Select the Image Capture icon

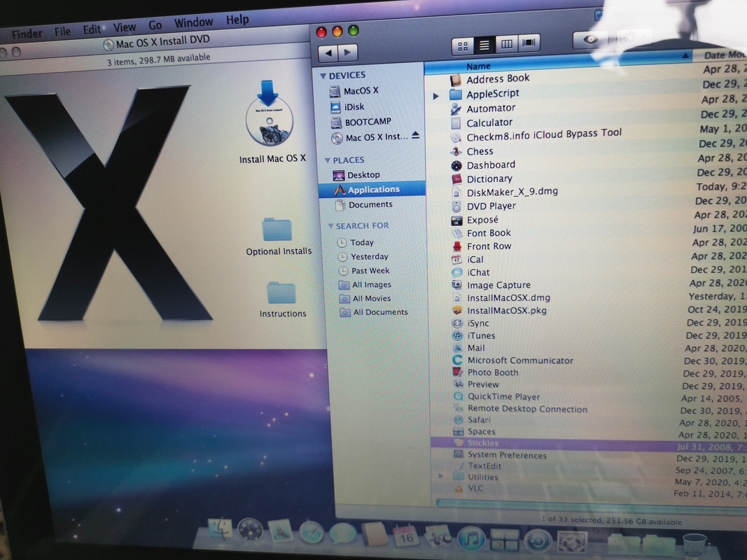(457, 285)
